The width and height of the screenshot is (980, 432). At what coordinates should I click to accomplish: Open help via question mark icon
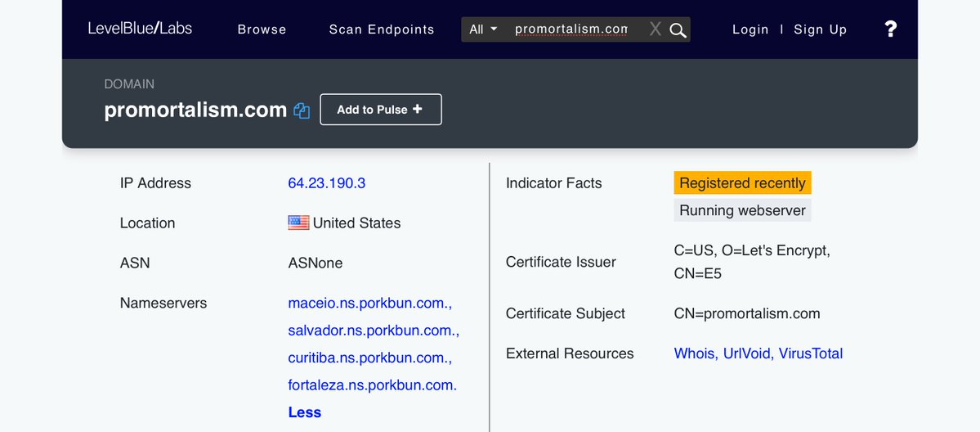[x=890, y=29]
